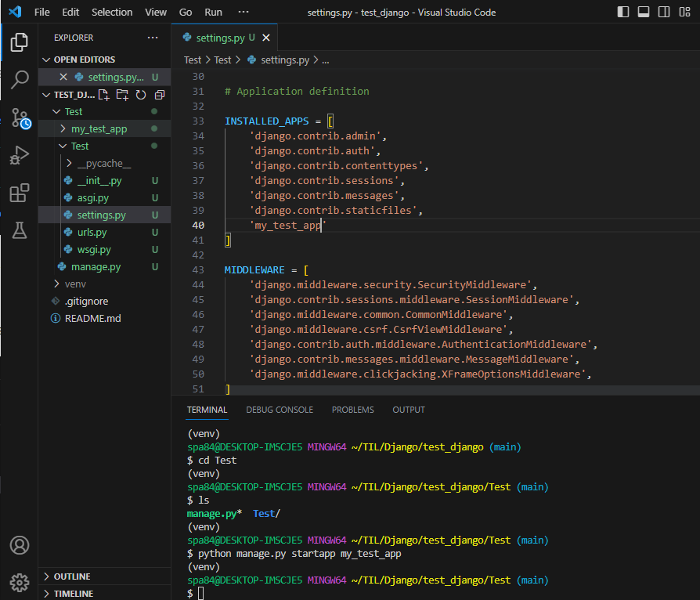Viewport: 700px width, 600px height.
Task: Switch to the TERMINAL panel tab
Action: point(207,410)
